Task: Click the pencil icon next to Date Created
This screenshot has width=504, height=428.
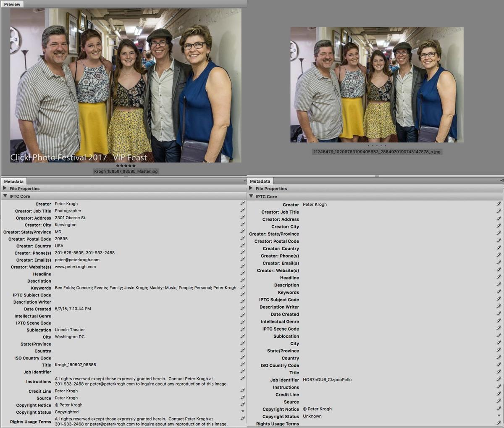Action: click(x=243, y=309)
